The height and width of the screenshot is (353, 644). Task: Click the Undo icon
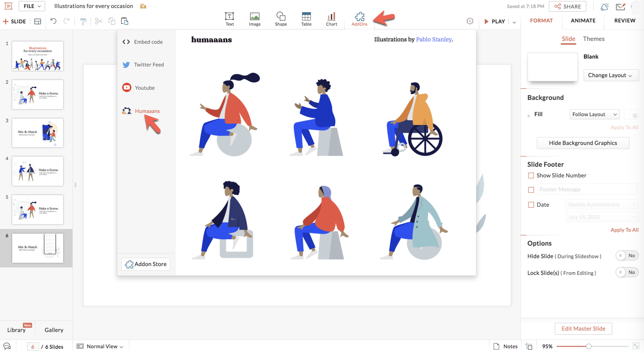tap(53, 21)
